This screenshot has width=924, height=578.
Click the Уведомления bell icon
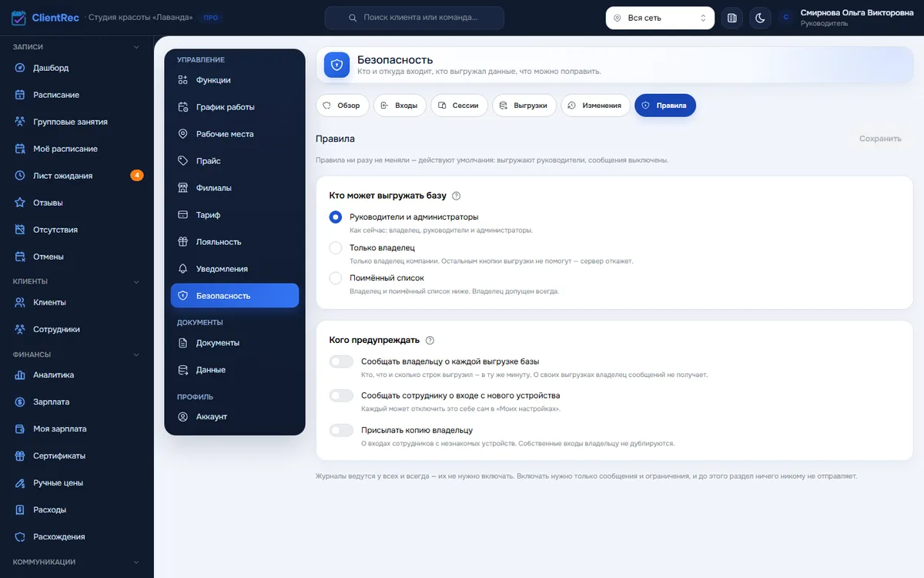[183, 269]
